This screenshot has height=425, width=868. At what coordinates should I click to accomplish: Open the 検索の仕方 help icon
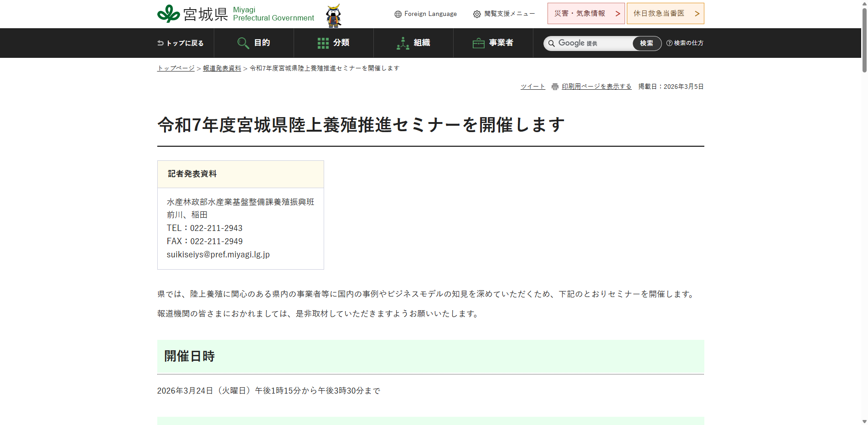pos(668,43)
